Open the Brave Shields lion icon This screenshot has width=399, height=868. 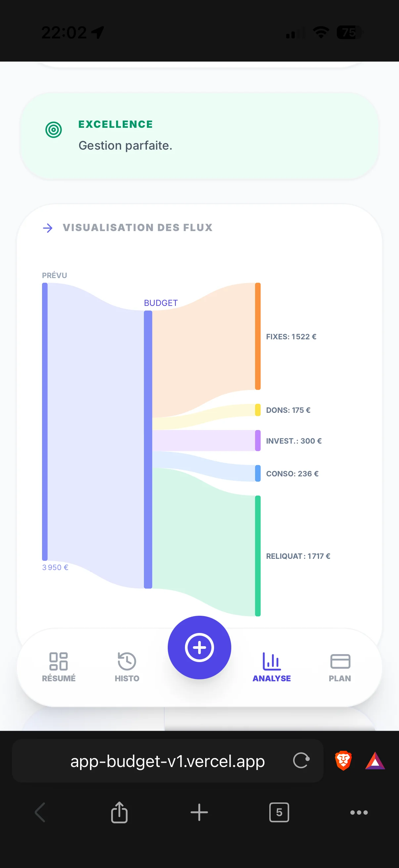tap(343, 760)
